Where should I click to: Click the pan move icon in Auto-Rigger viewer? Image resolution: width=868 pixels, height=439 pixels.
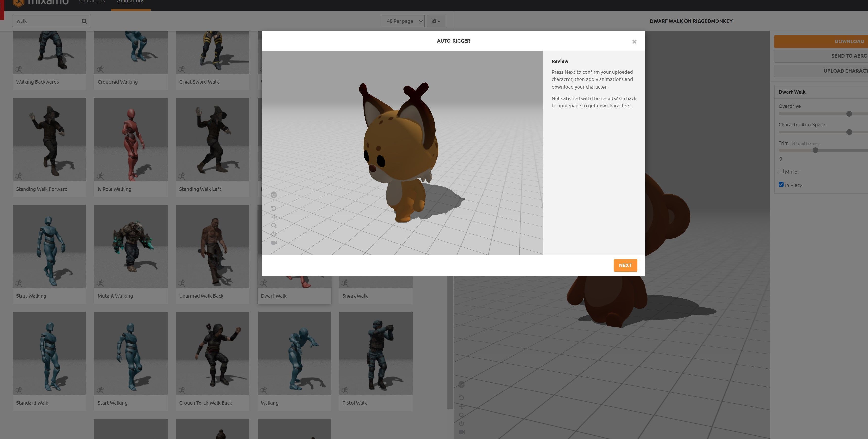coord(274,217)
